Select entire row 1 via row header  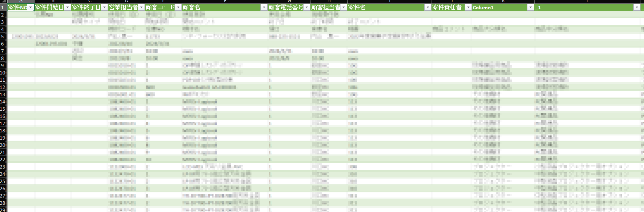click(x=3, y=7)
